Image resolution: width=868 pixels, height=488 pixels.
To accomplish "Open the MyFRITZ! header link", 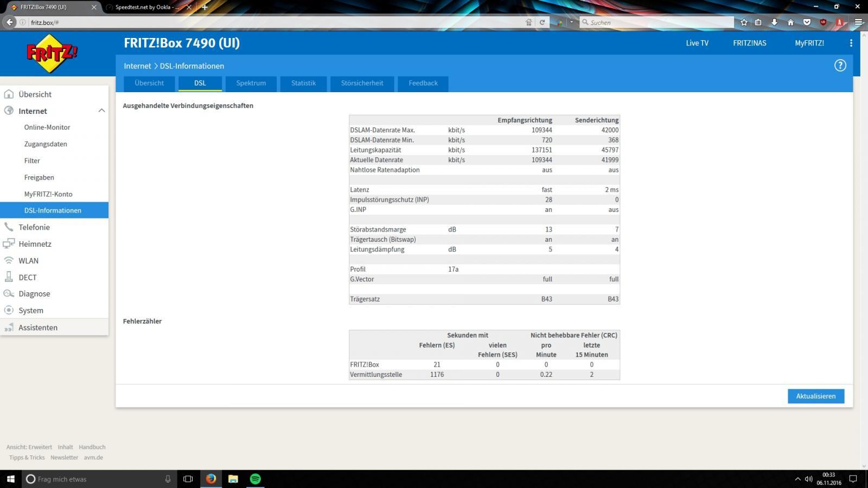I will 809,43.
